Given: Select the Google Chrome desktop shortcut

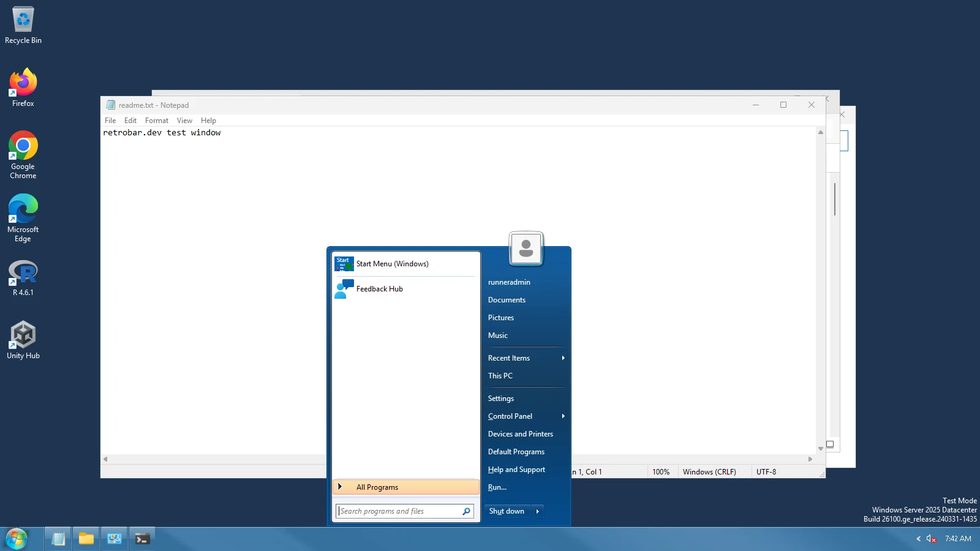Looking at the screenshot, I should click(x=23, y=155).
